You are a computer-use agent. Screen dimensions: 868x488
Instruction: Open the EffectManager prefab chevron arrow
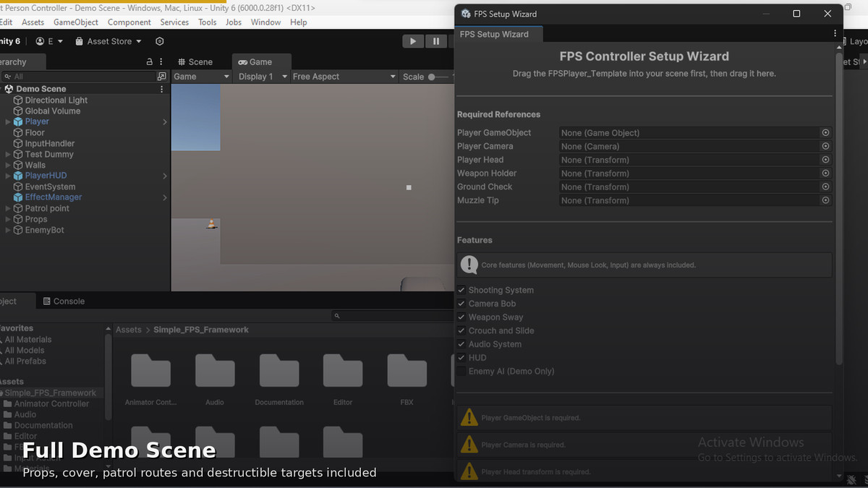coord(164,197)
